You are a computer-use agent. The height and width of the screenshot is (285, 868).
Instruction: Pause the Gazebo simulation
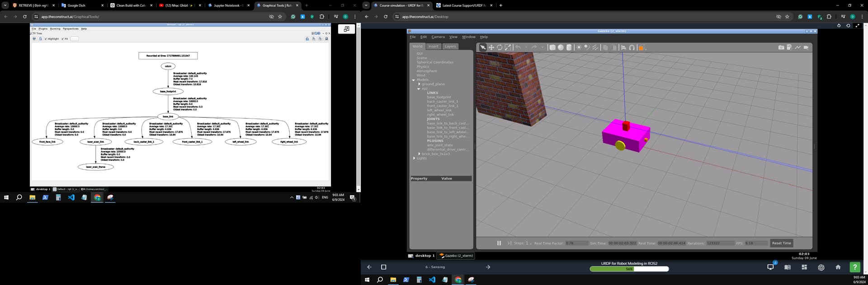(499, 243)
